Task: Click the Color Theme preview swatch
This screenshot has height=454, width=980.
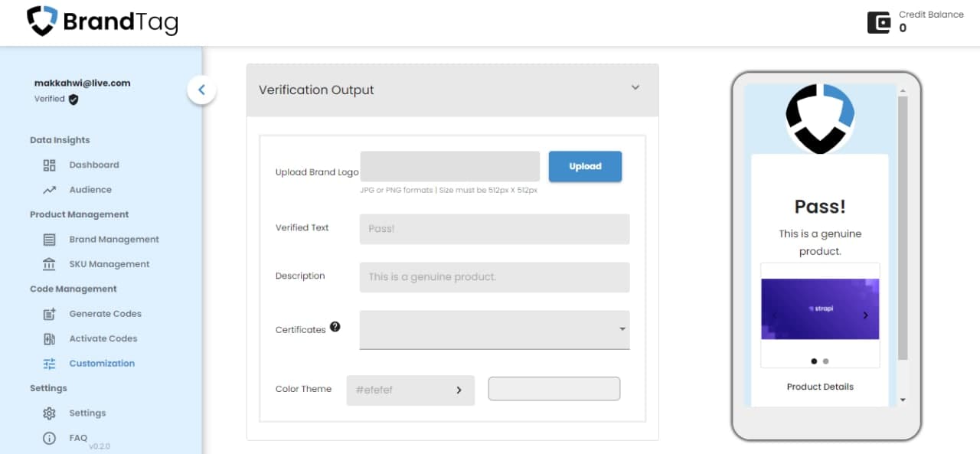Action: point(554,389)
